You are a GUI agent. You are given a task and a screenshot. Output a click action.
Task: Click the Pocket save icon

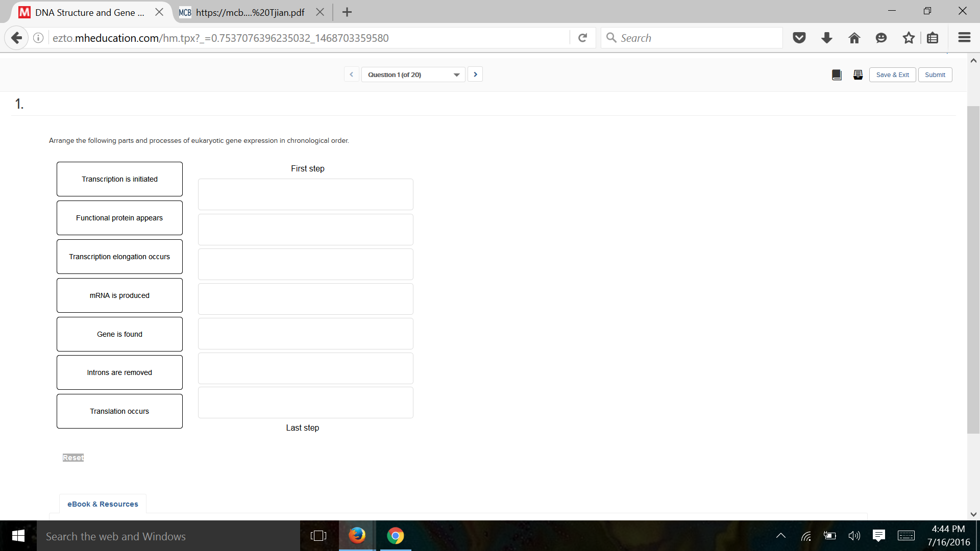pyautogui.click(x=799, y=38)
